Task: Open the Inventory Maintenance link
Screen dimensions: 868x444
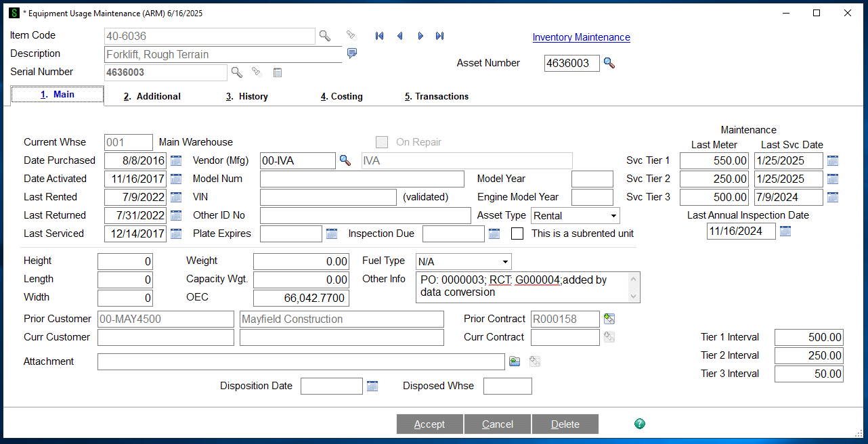Action: [582, 38]
